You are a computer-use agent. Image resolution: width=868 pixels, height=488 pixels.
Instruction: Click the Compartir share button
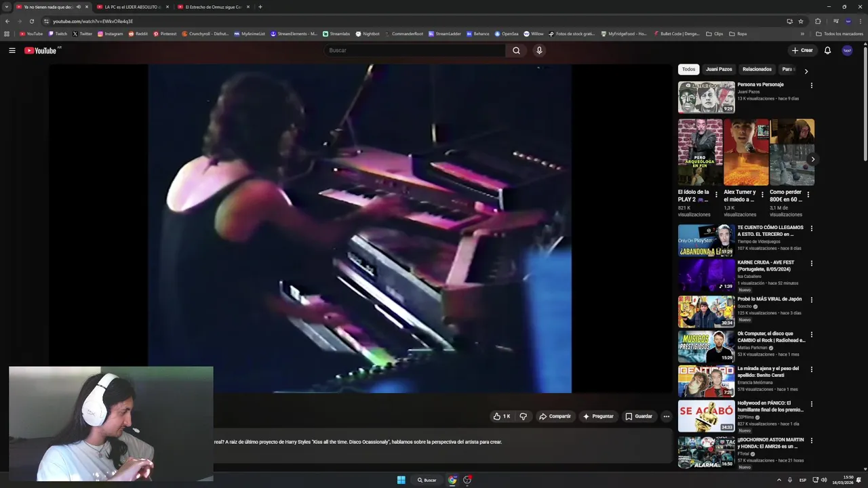(x=555, y=416)
